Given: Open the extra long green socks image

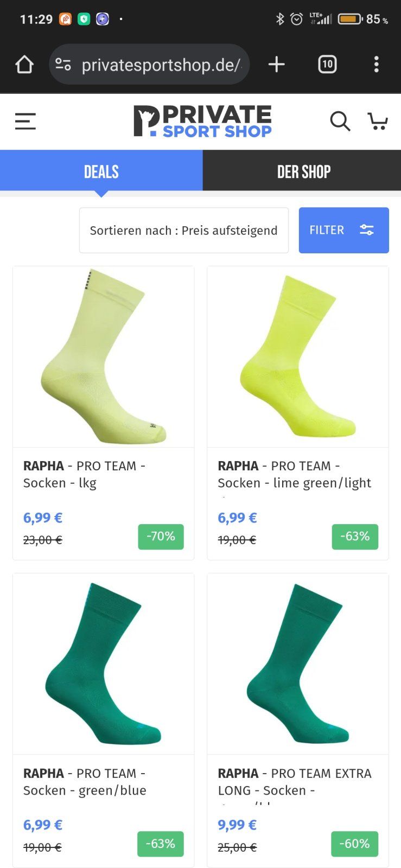Looking at the screenshot, I should coord(297,663).
